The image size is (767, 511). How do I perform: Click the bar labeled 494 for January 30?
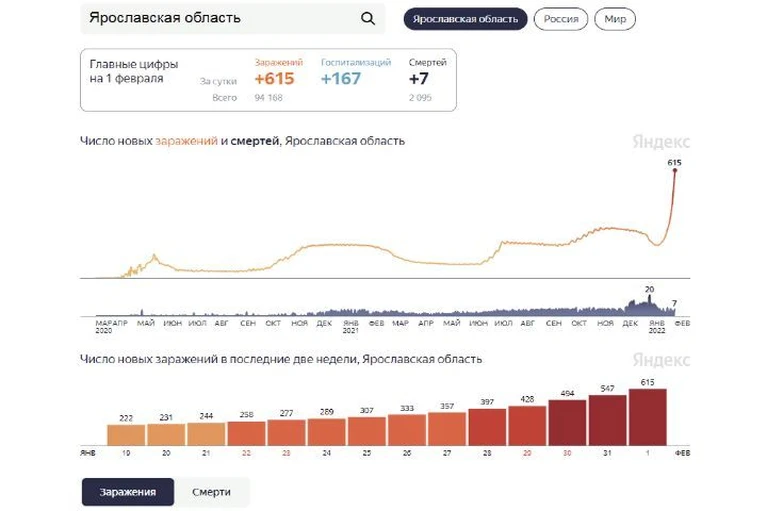pyautogui.click(x=567, y=423)
